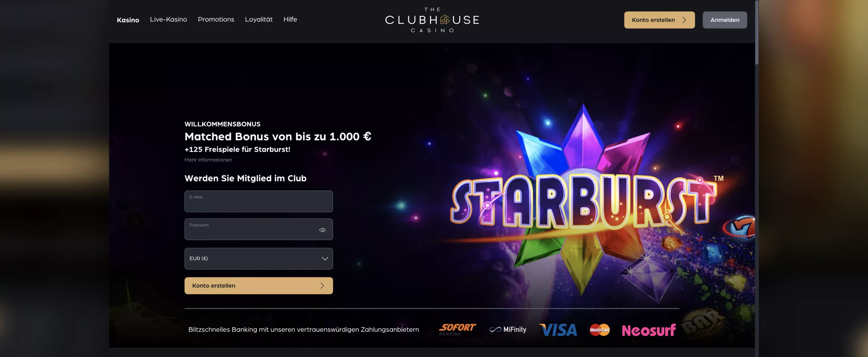Submit form with Konto erstellen button
This screenshot has height=357, width=868.
pos(259,286)
